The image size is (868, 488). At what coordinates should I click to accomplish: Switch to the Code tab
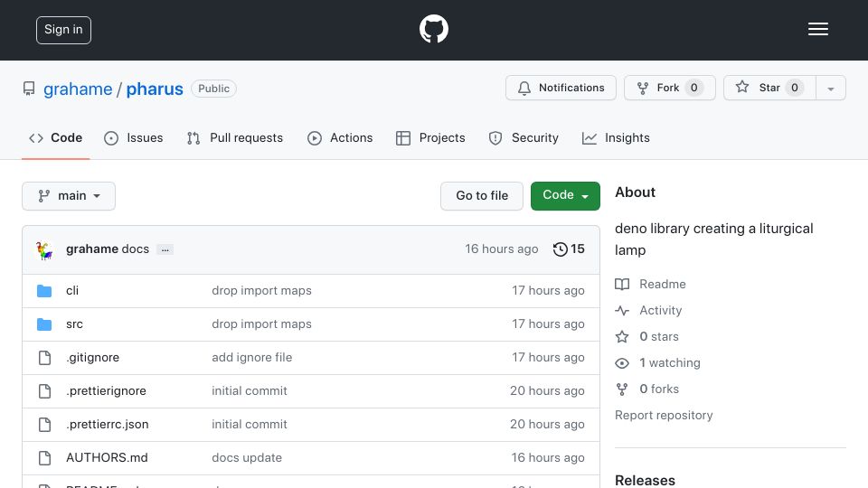[55, 137]
